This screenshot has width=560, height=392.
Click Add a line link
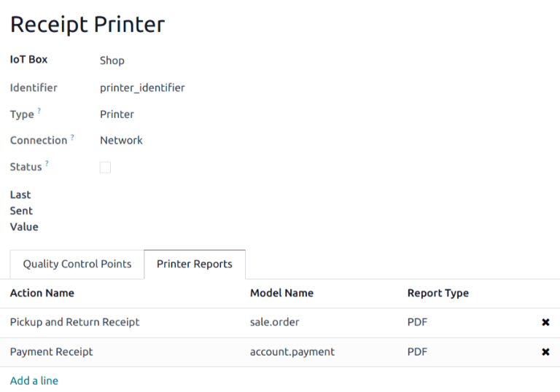34,380
